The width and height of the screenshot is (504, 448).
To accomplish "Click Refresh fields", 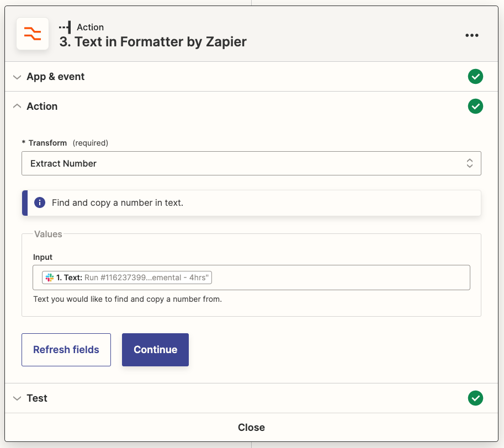I will point(66,349).
